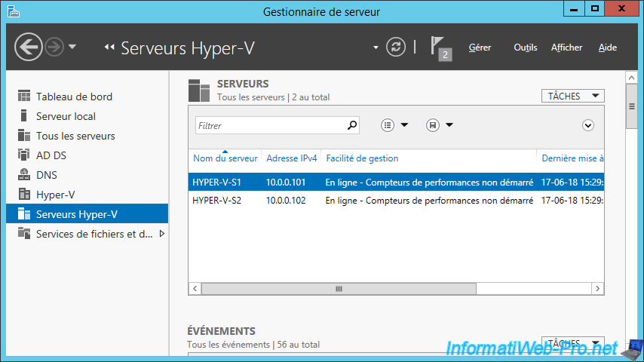The image size is (644, 362).
Task: Open the Hyper-V role page
Action: click(87, 195)
